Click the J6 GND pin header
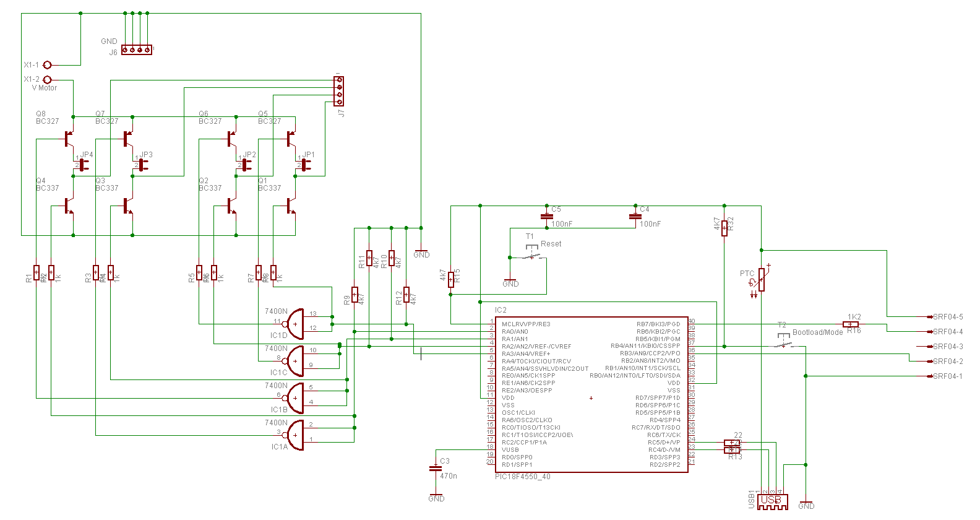Screen dimensions: 980x520 [x=136, y=50]
